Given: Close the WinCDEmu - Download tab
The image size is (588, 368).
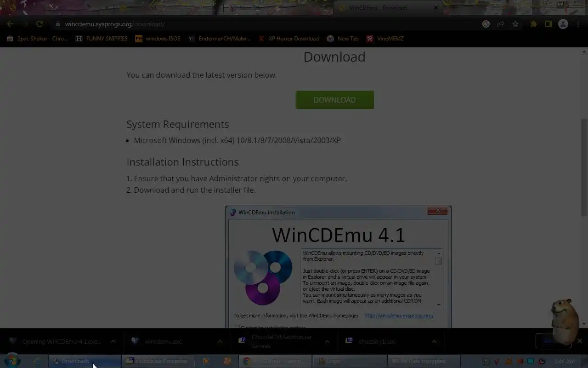Looking at the screenshot, I should click(x=436, y=8).
